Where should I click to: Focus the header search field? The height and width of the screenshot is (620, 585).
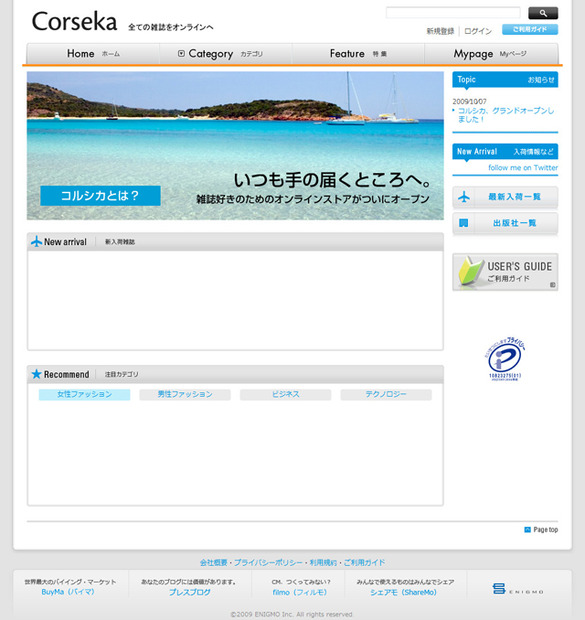(x=453, y=13)
